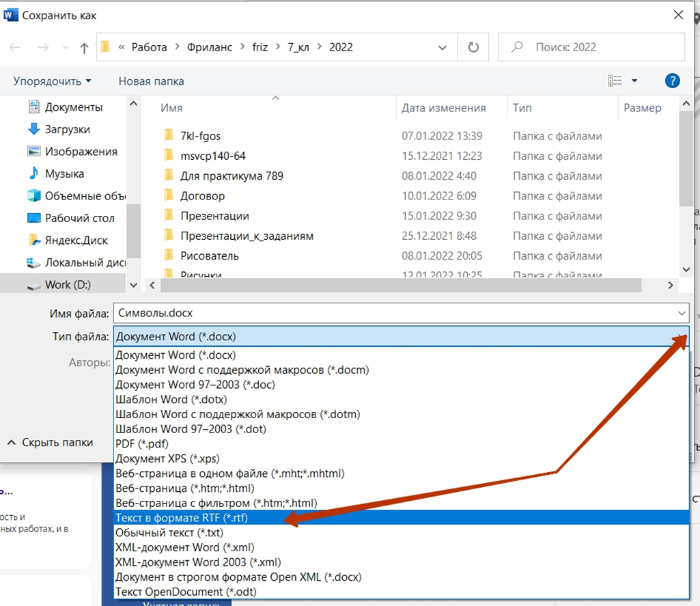Image resolution: width=700 pixels, height=606 pixels.
Task: Click the search field Поиск: 2022
Action: (591, 47)
